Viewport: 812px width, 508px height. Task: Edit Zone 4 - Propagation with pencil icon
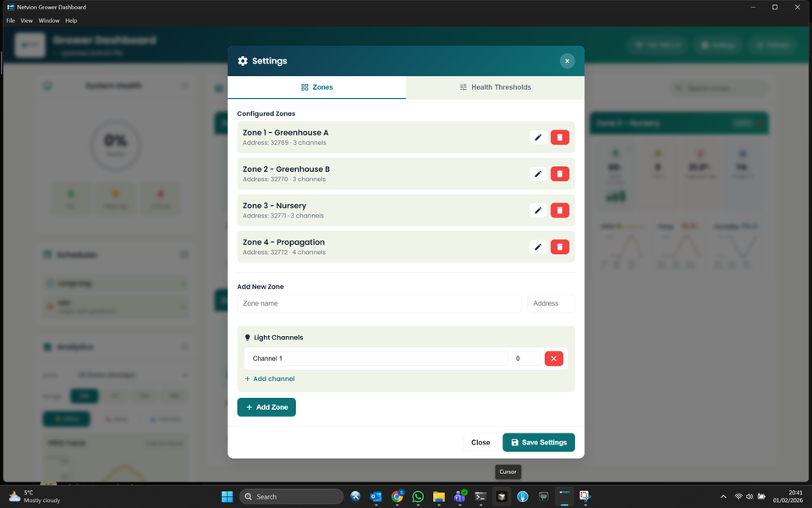pos(538,246)
